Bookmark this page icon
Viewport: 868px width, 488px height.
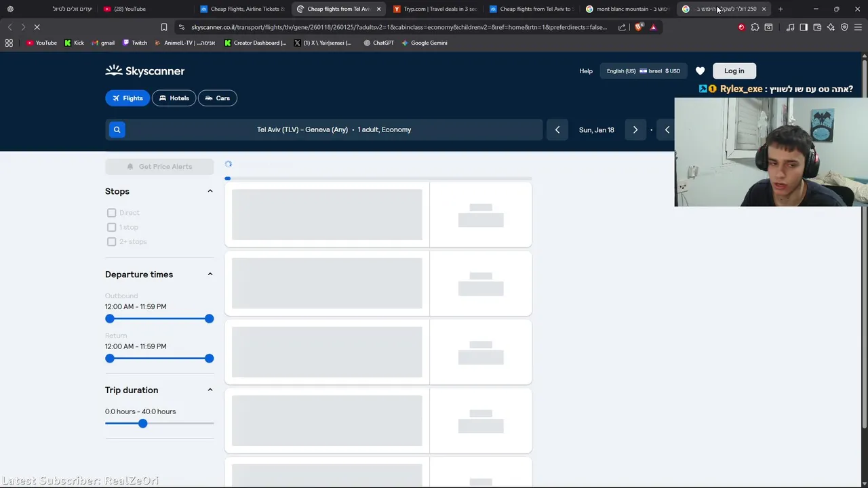[163, 27]
